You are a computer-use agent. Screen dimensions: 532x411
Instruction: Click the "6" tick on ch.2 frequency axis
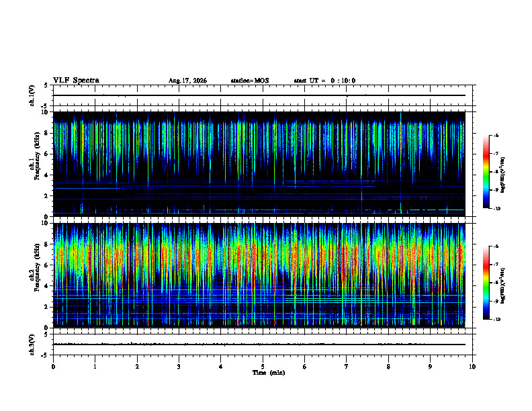pyautogui.click(x=46, y=265)
